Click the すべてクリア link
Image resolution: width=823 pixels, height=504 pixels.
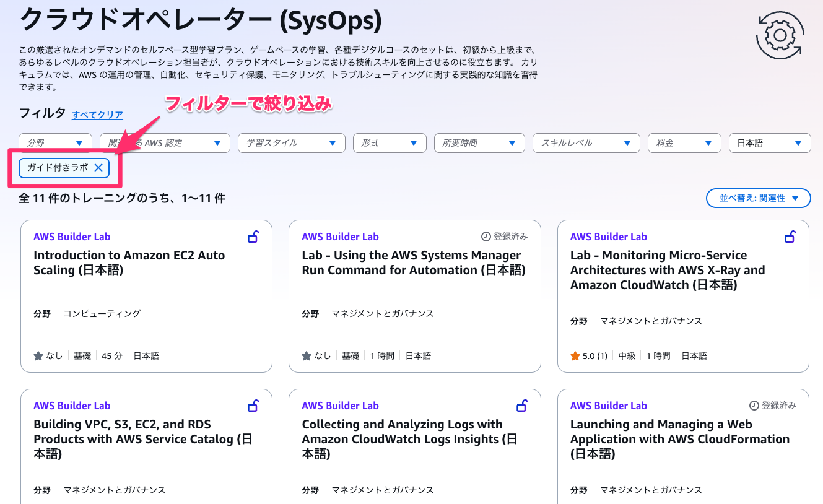(x=97, y=115)
